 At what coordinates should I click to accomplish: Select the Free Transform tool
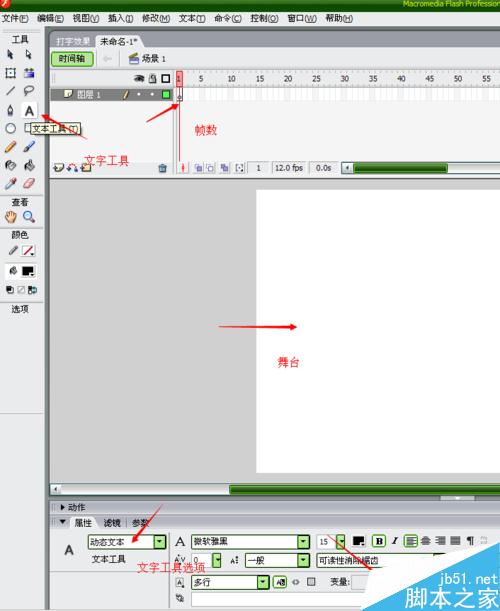click(x=10, y=73)
